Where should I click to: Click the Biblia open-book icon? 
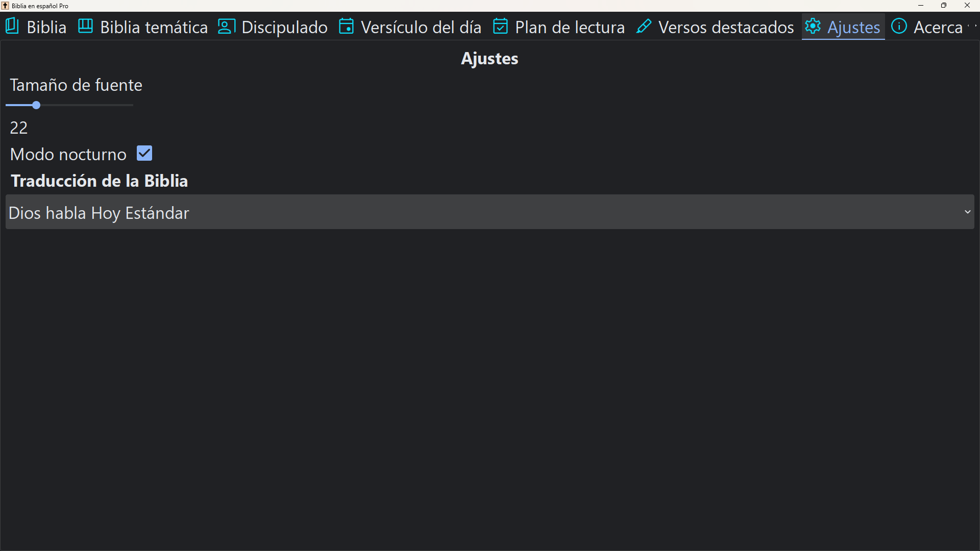[11, 27]
